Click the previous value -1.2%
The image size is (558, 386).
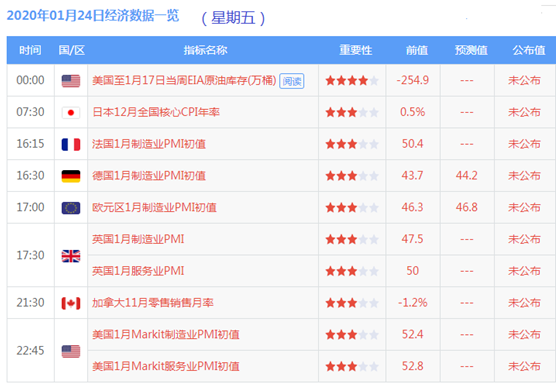[x=413, y=302]
